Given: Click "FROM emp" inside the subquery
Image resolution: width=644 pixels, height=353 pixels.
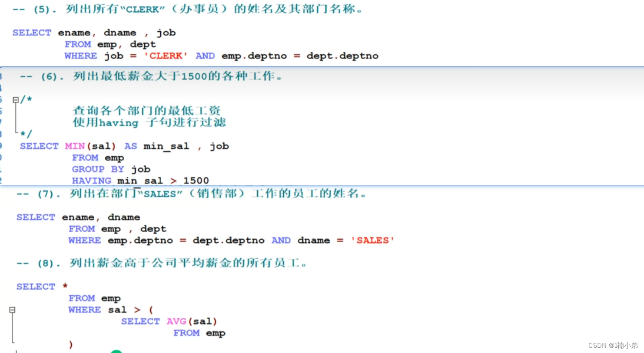Looking at the screenshot, I should 199,333.
